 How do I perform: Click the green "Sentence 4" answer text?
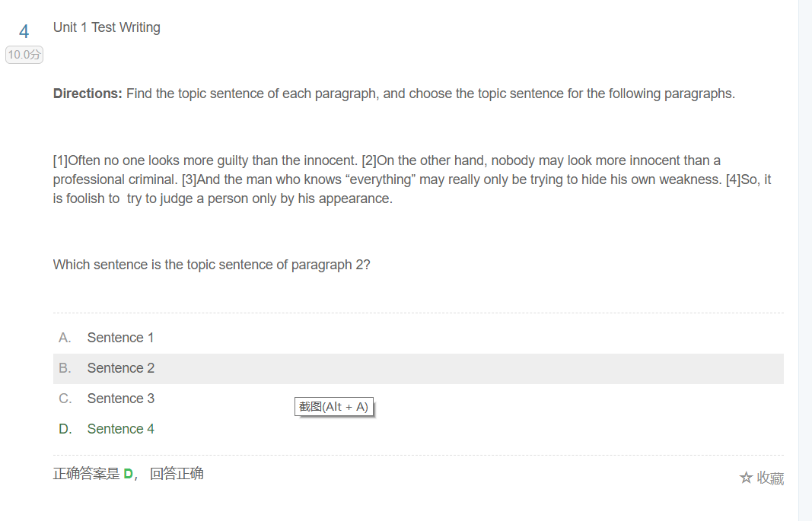pos(120,429)
